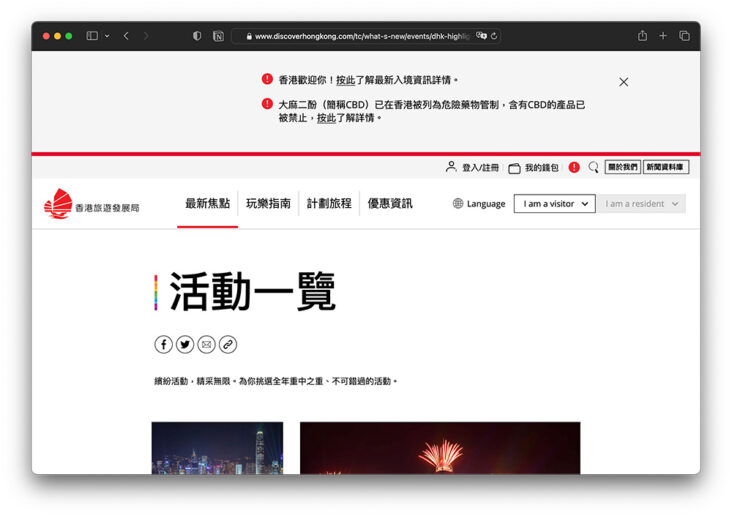
Task: Click the Safari address bar
Action: [365, 36]
